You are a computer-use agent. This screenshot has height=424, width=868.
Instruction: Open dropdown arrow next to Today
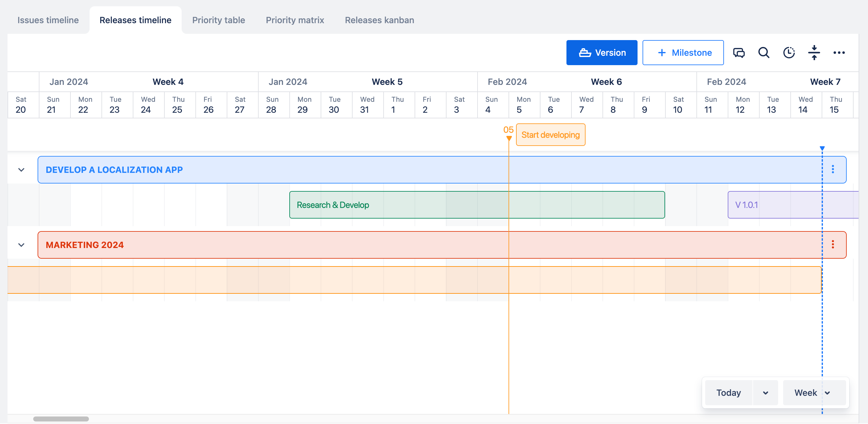point(765,393)
